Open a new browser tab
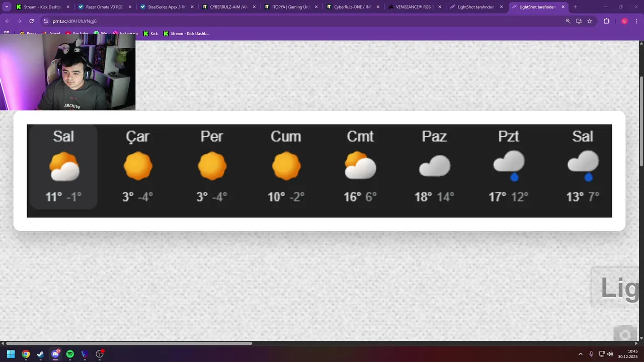 click(x=575, y=7)
